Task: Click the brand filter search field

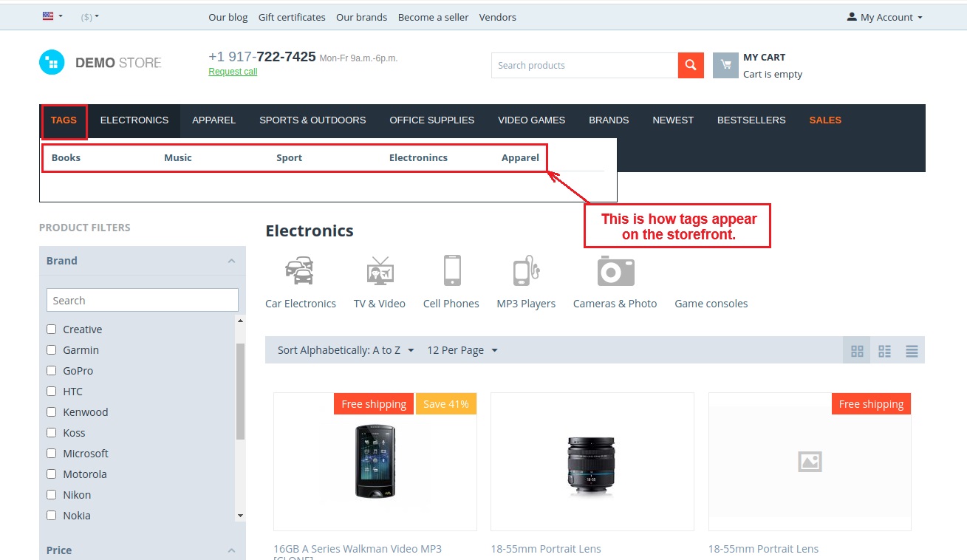Action: [142, 300]
